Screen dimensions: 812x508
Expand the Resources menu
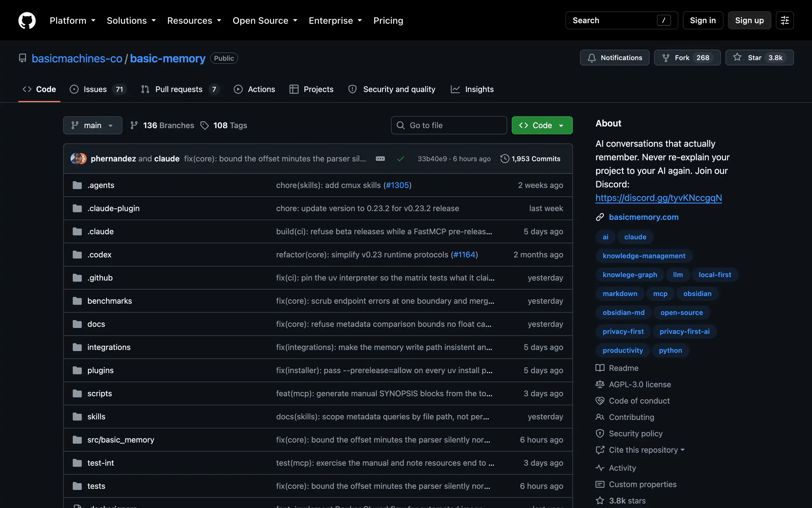(x=194, y=21)
